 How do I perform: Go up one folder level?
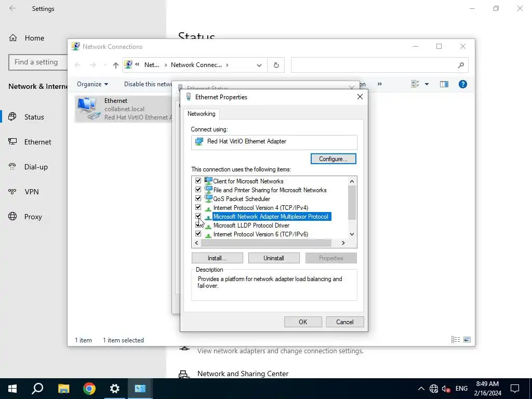pos(116,65)
